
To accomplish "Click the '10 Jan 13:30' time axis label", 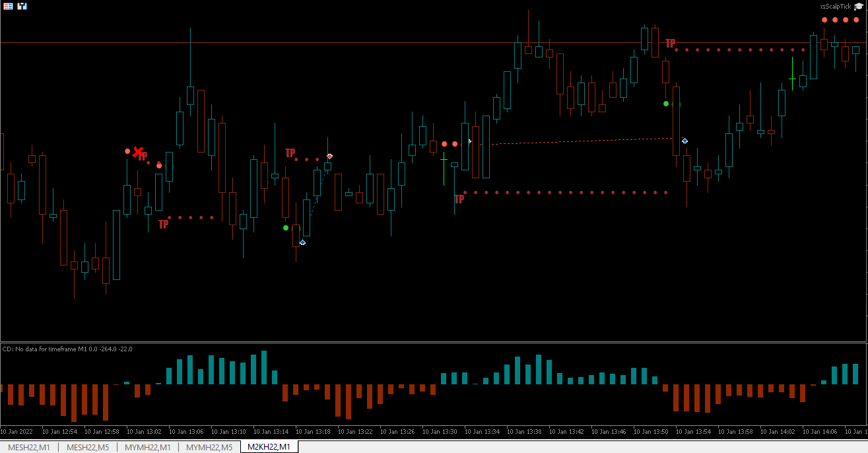I will [x=440, y=431].
